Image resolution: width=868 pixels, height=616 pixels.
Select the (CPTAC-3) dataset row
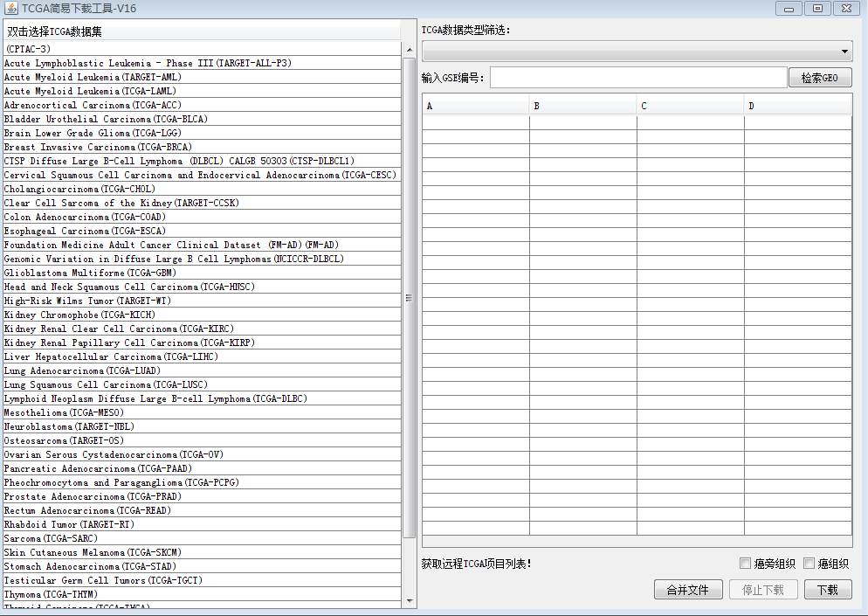[202, 49]
